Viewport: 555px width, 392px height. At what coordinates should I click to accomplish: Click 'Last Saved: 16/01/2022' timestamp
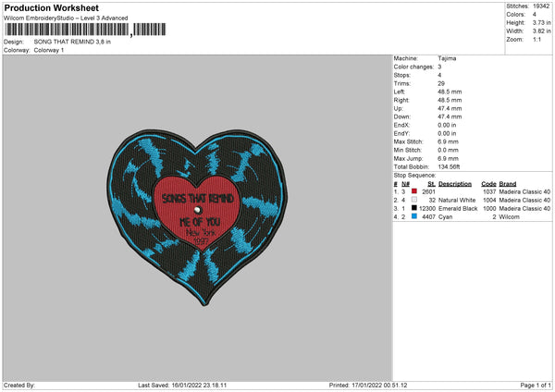click(x=182, y=386)
